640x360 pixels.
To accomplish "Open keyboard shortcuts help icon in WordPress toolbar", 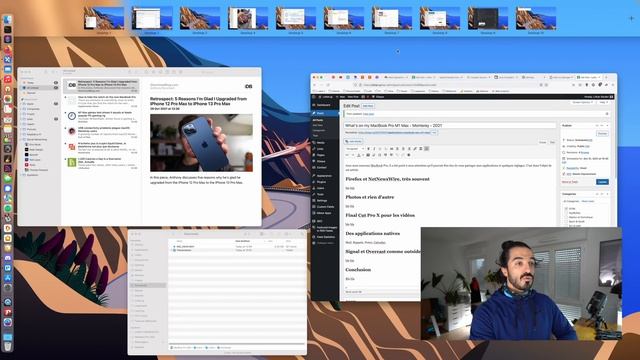I will pyautogui.click(x=409, y=155).
